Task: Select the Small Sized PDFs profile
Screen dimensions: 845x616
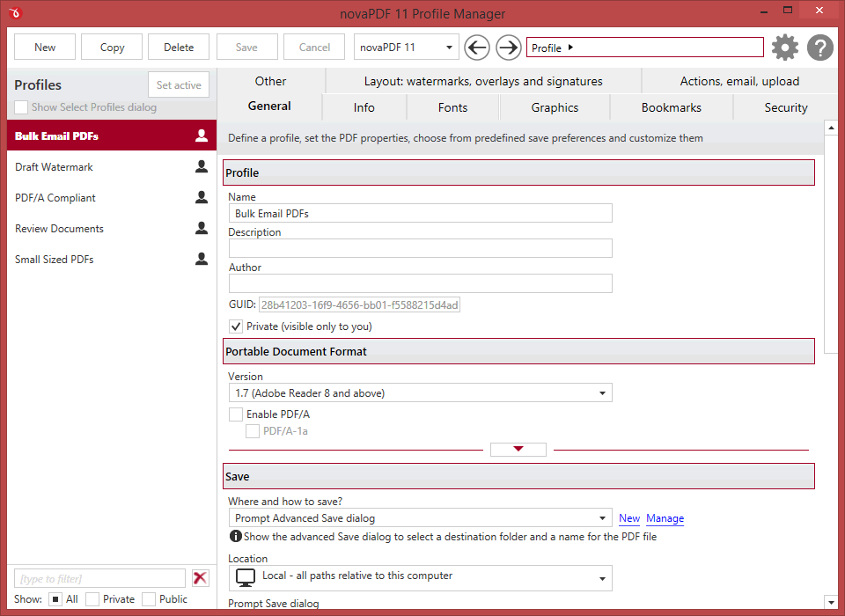Action: pyautogui.click(x=112, y=259)
